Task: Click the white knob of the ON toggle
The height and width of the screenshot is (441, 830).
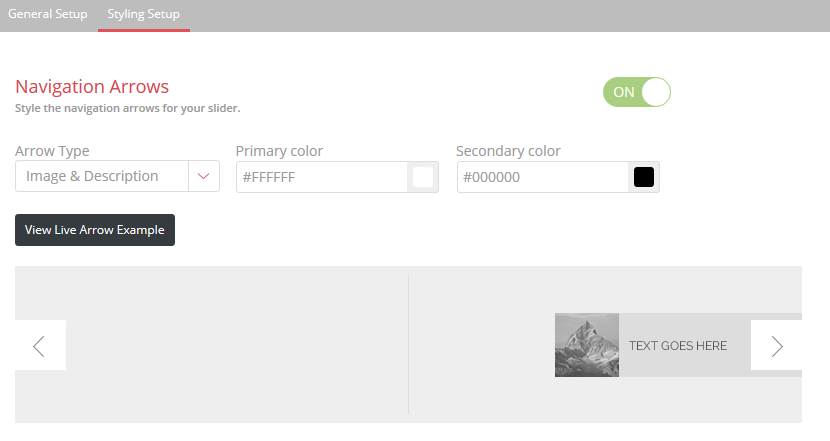Action: 656,92
